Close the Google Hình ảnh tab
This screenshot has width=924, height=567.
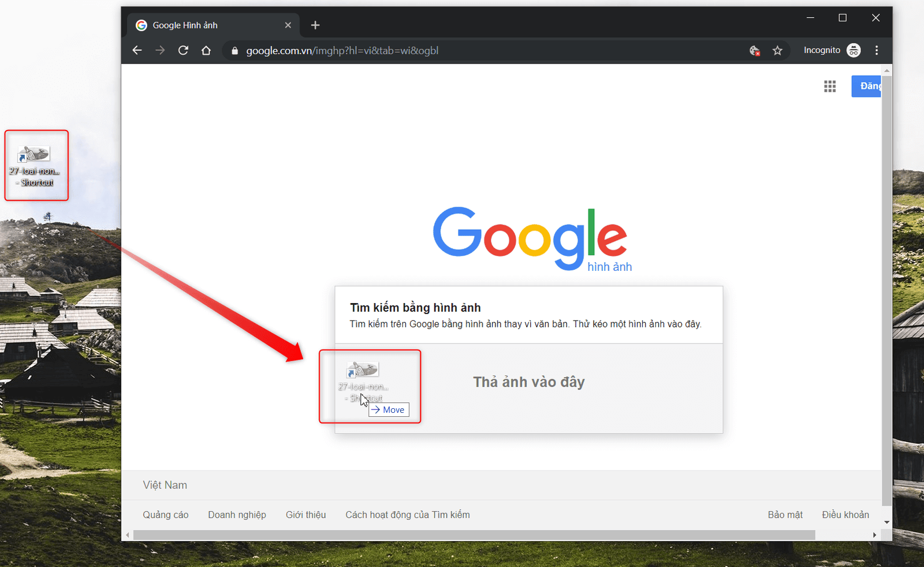pyautogui.click(x=288, y=25)
